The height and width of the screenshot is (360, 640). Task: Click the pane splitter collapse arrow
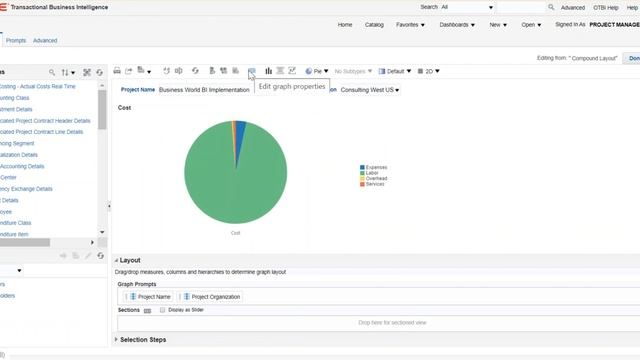[109, 206]
